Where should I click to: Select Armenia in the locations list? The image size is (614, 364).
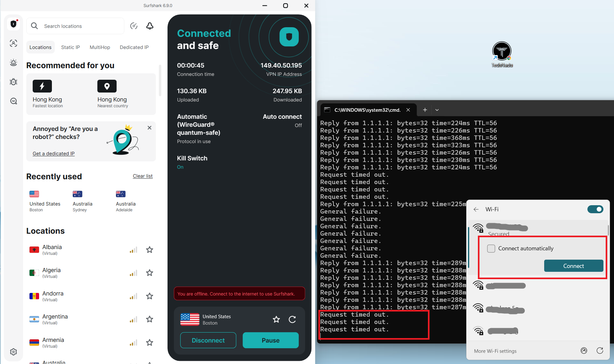click(91, 343)
